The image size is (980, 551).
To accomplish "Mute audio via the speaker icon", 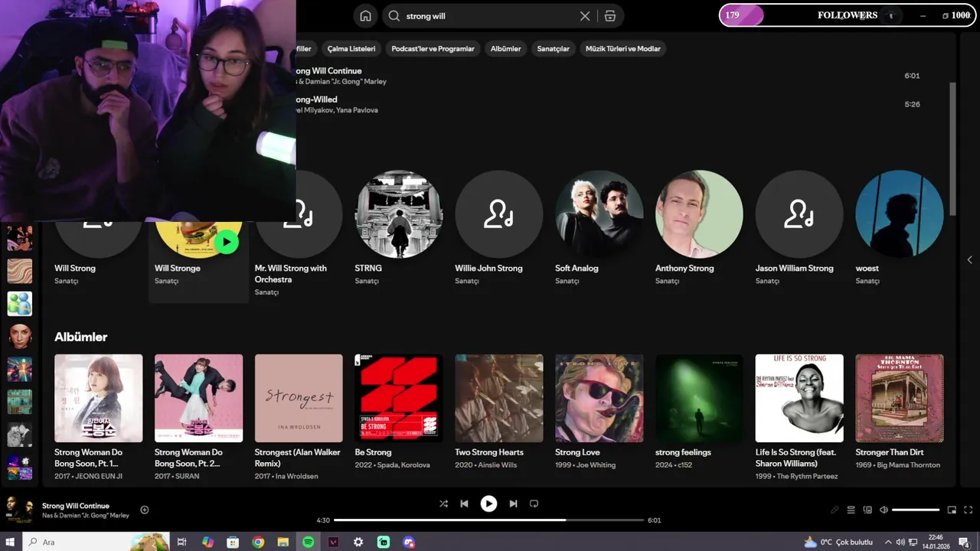I will coord(884,510).
